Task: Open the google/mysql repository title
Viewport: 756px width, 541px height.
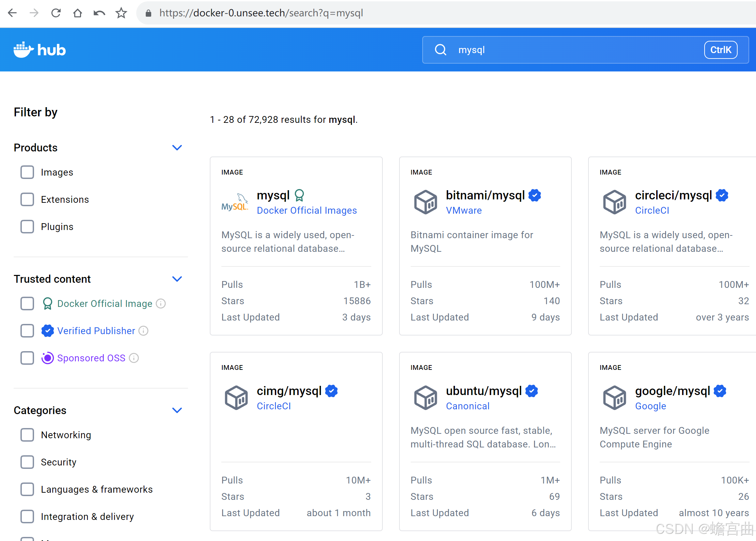Action: [673, 391]
